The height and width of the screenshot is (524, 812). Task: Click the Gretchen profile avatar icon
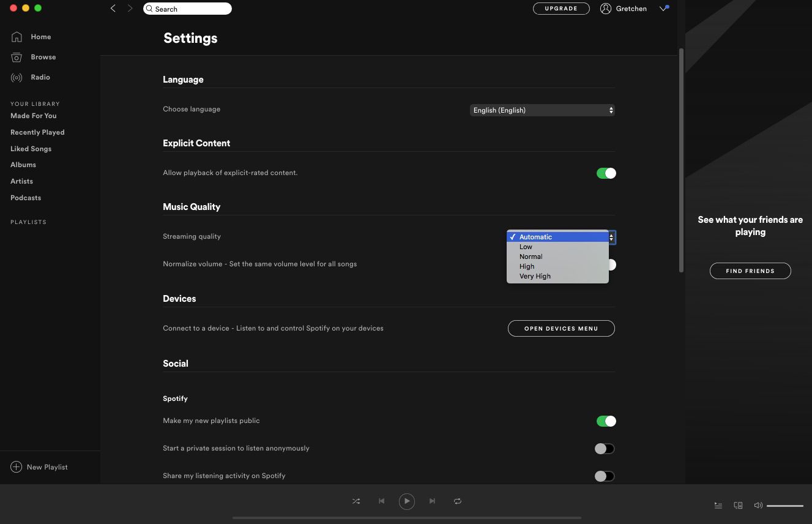[x=606, y=9]
